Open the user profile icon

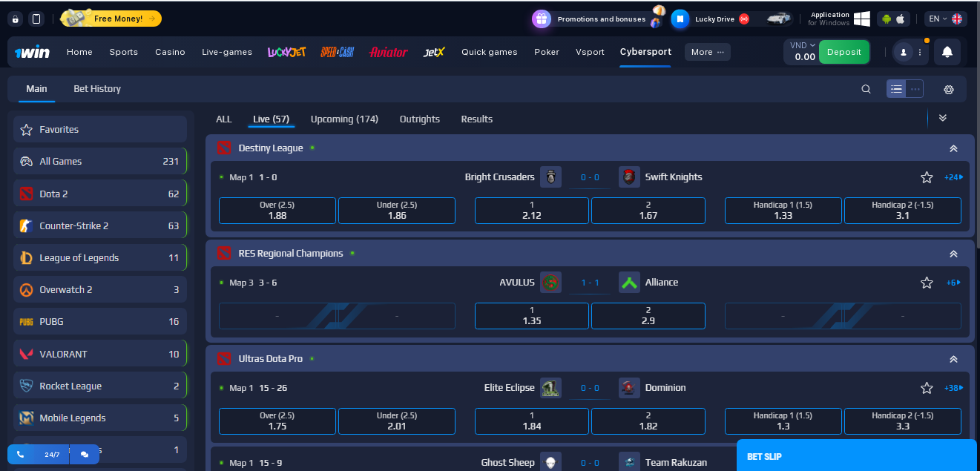pos(903,52)
